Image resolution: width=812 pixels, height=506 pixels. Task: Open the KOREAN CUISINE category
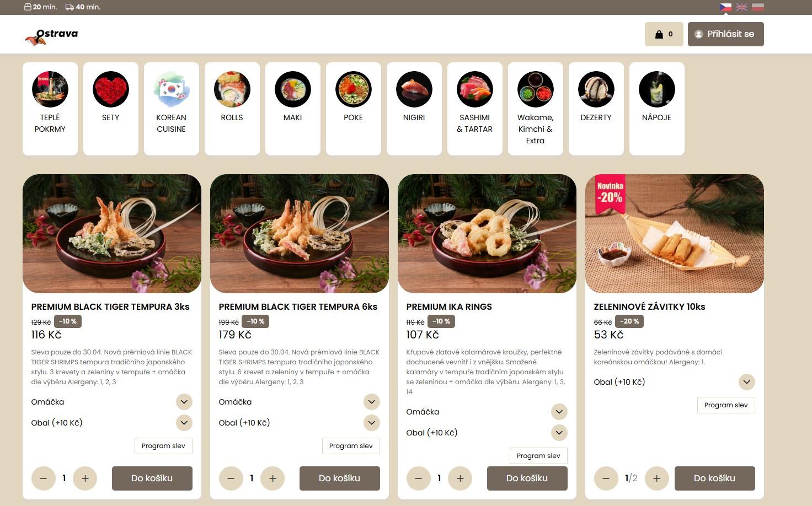pyautogui.click(x=172, y=109)
